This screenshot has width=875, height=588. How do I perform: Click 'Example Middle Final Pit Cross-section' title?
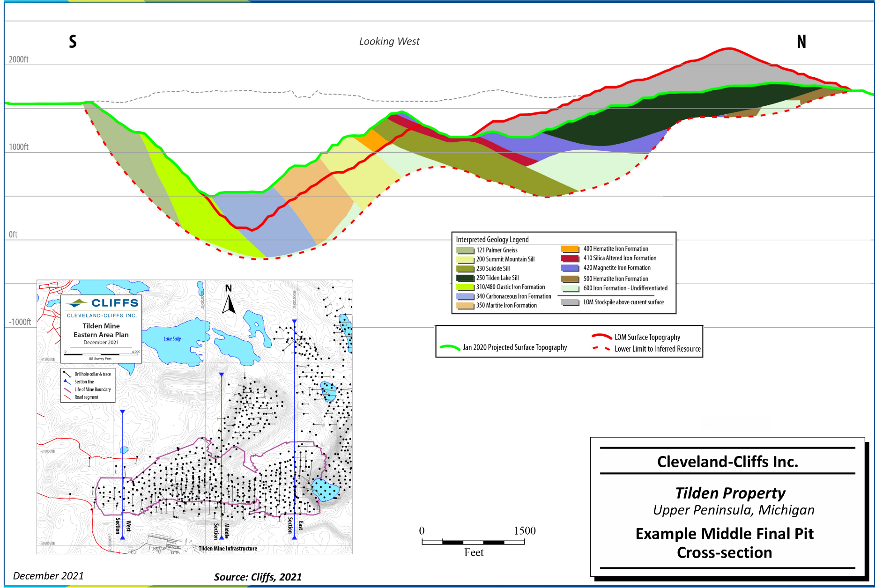click(x=725, y=543)
